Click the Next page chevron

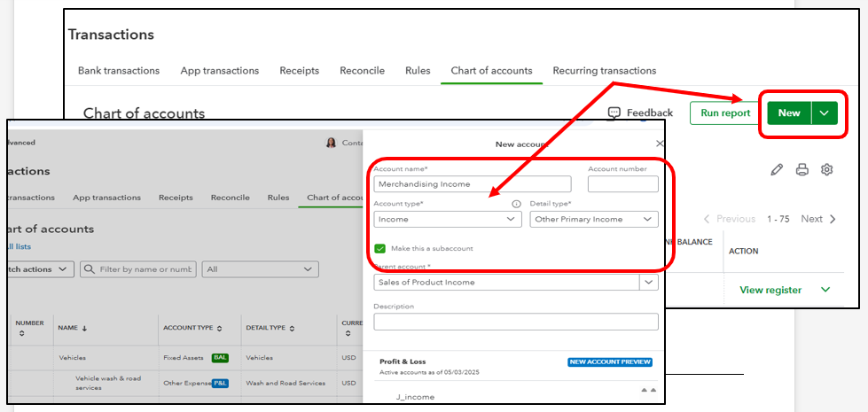tap(833, 219)
